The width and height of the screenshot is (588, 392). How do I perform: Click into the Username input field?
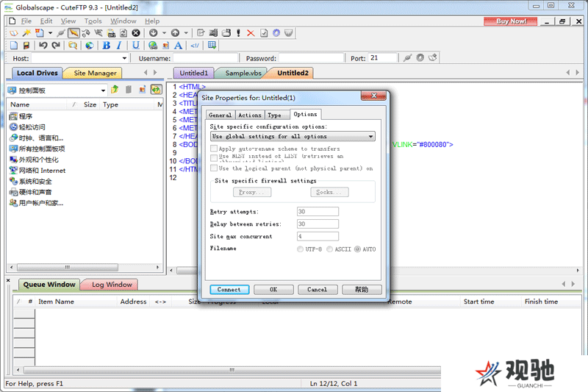coord(206,58)
